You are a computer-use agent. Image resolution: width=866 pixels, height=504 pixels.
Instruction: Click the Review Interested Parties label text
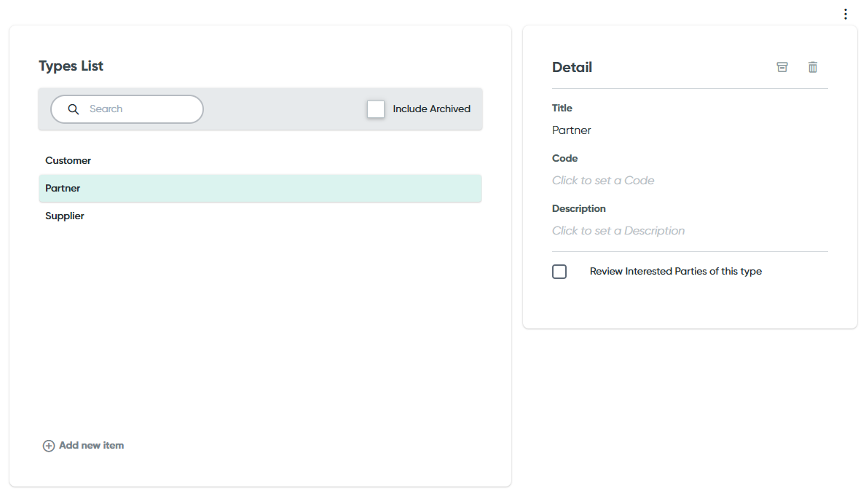pyautogui.click(x=675, y=271)
